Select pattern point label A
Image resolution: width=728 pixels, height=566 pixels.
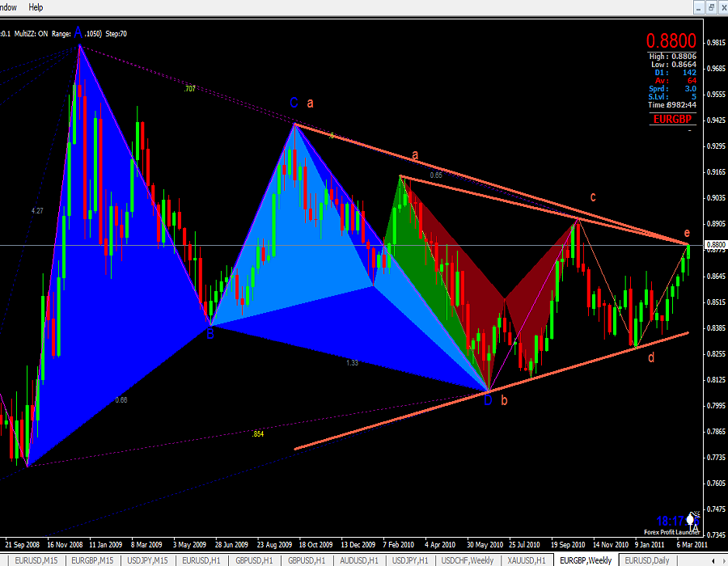click(78, 32)
